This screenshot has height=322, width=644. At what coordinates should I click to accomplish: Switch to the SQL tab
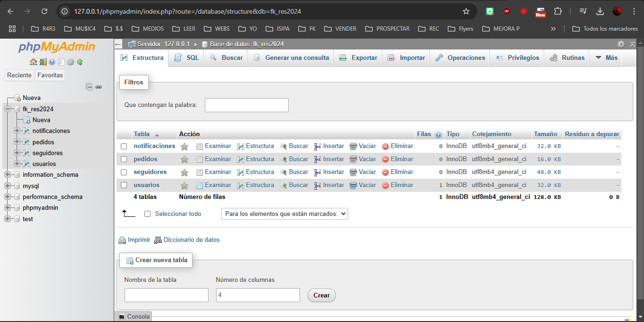tap(187, 58)
